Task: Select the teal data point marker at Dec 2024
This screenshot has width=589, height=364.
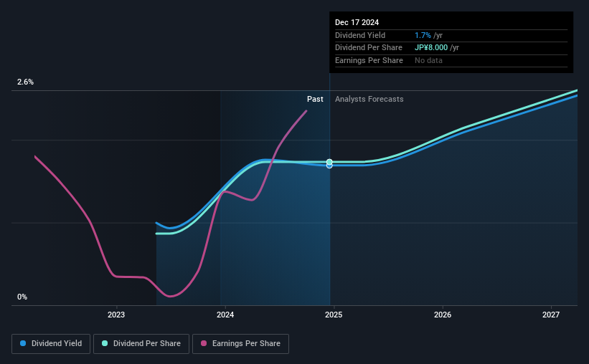Action: pyautogui.click(x=329, y=162)
